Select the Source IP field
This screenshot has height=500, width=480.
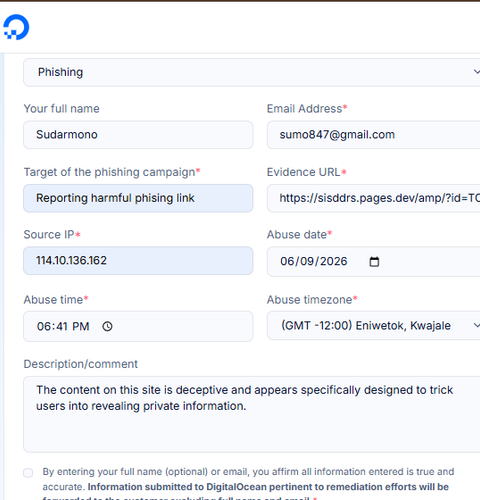pos(138,261)
